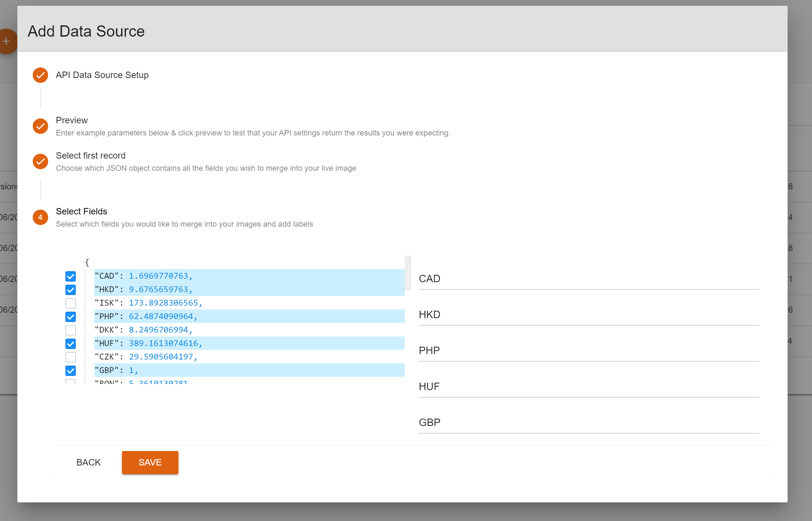The width and height of the screenshot is (812, 521).
Task: Open the Preview step heading
Action: point(72,120)
